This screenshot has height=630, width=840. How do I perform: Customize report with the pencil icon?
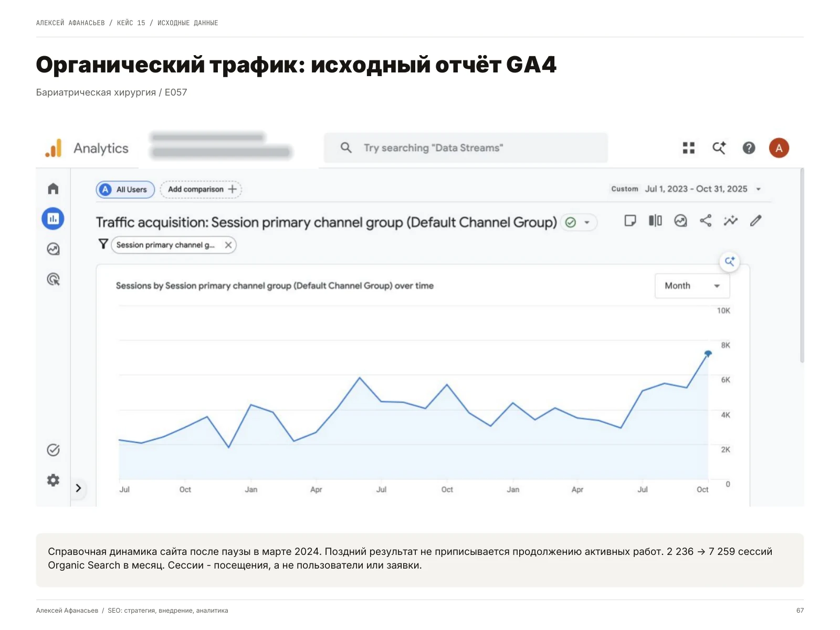click(x=756, y=220)
